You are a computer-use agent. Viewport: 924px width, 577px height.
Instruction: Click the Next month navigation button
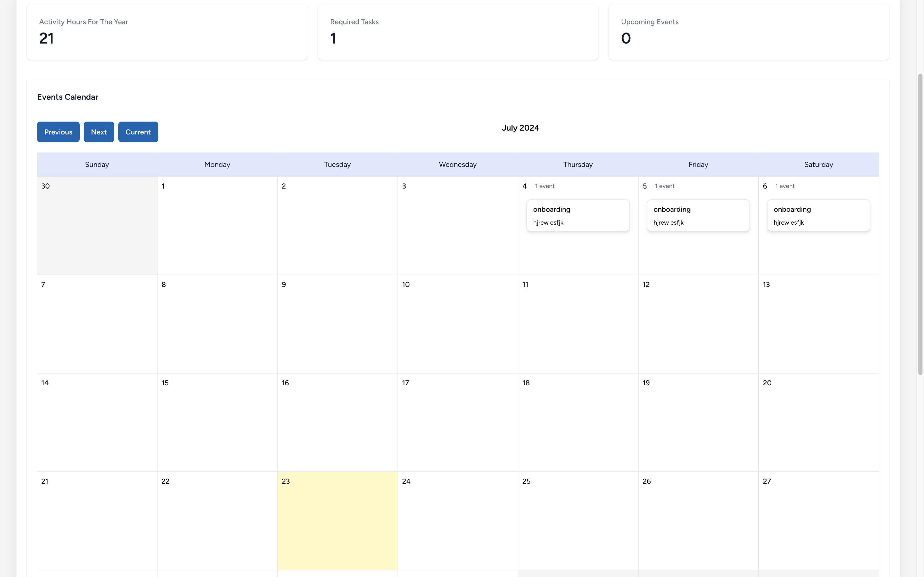coord(98,132)
